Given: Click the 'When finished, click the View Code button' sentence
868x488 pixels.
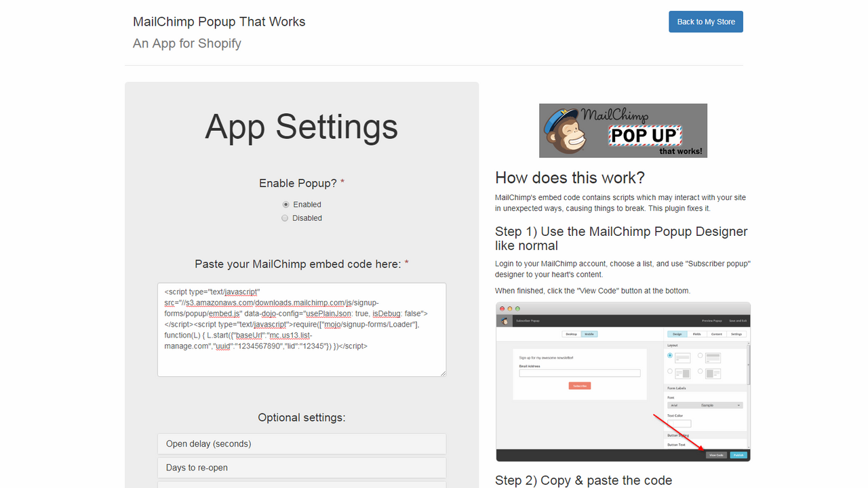Looking at the screenshot, I should (593, 291).
